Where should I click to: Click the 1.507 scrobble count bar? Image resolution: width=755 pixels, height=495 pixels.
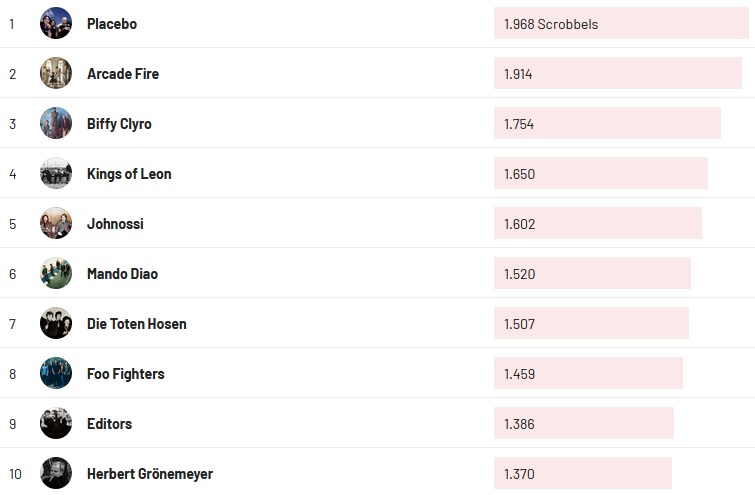point(591,323)
